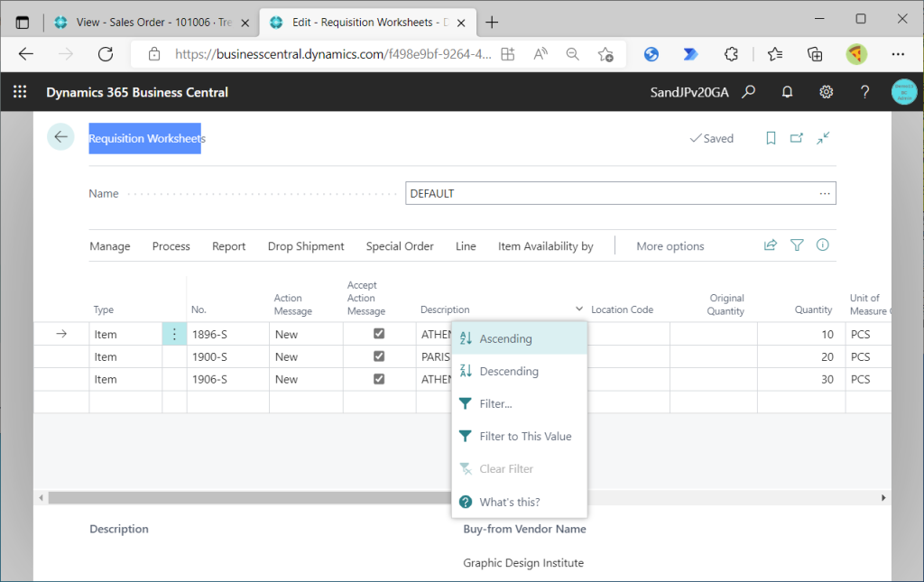Choose Descending sort from the menu
The width and height of the screenshot is (924, 582).
tap(519, 371)
